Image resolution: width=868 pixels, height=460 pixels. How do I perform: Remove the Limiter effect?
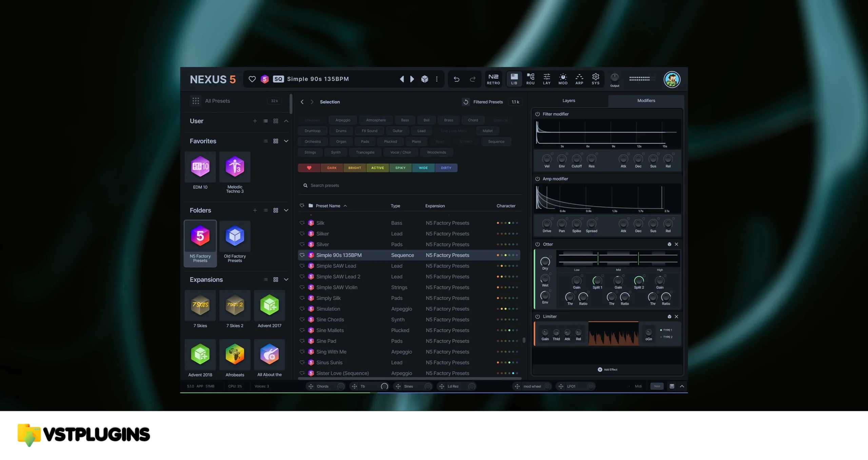[676, 316]
